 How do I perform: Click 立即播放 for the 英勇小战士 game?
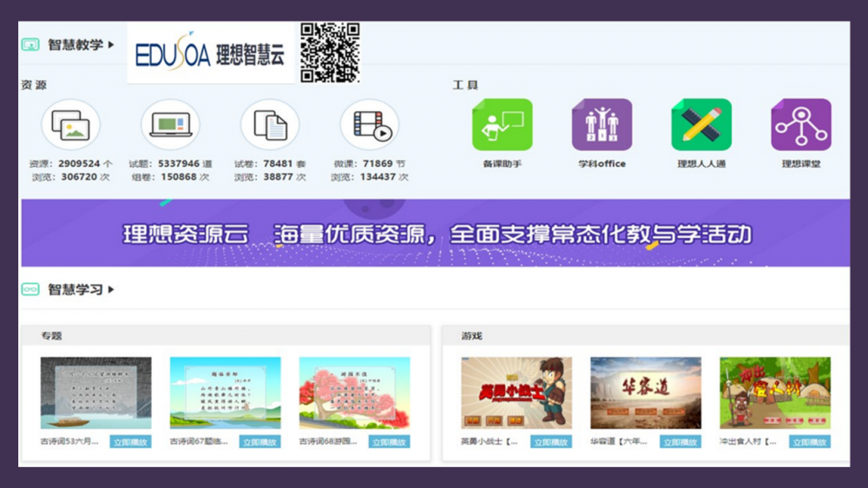coord(551,442)
